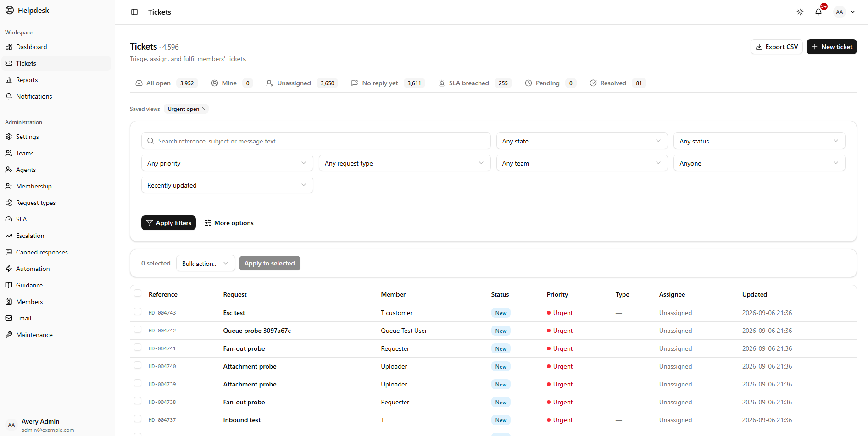Go to Settings in the sidebar

coord(56,137)
